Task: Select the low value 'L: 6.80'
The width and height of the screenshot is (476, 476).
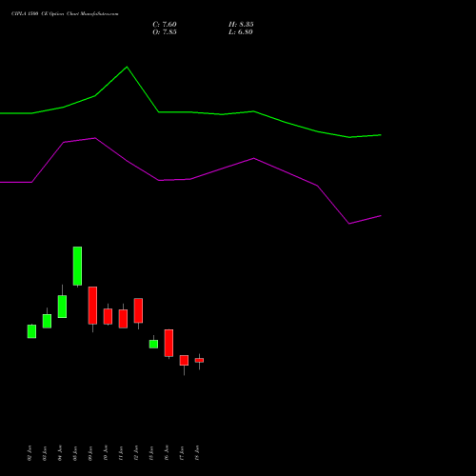Action: [x=241, y=32]
